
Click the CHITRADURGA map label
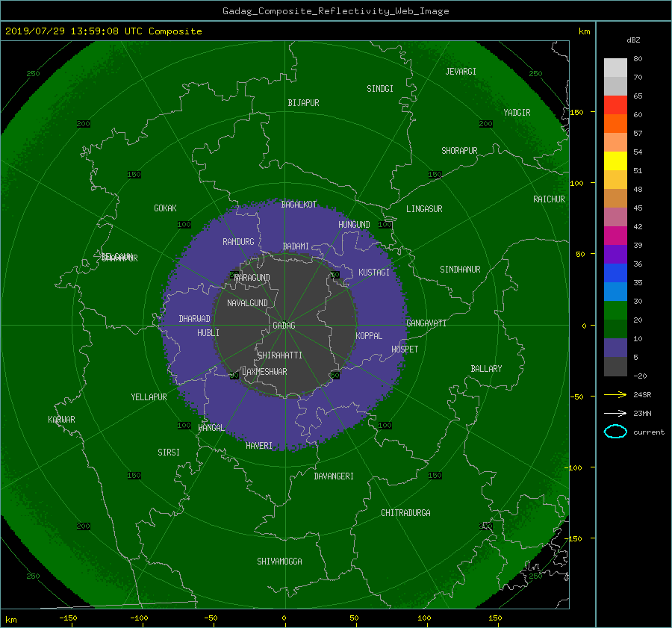(x=406, y=513)
